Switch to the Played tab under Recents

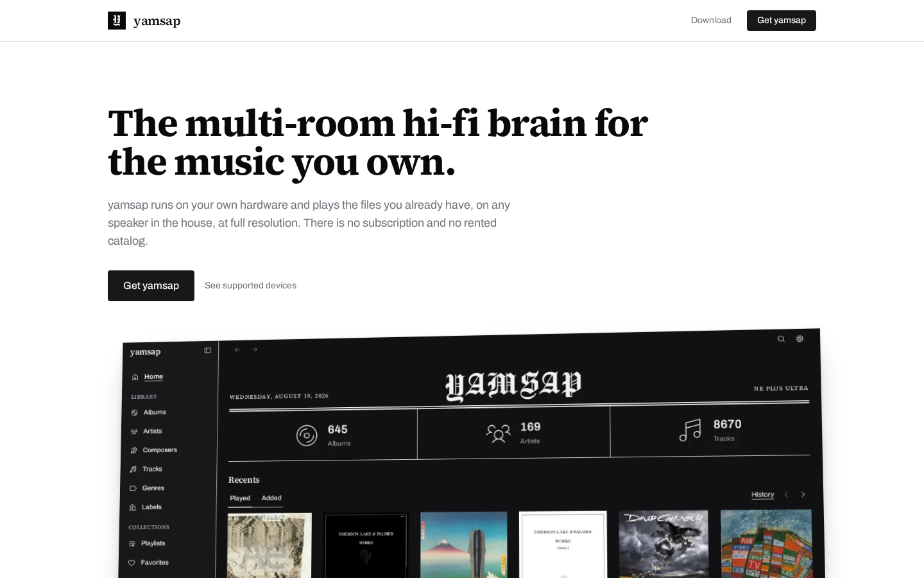240,498
